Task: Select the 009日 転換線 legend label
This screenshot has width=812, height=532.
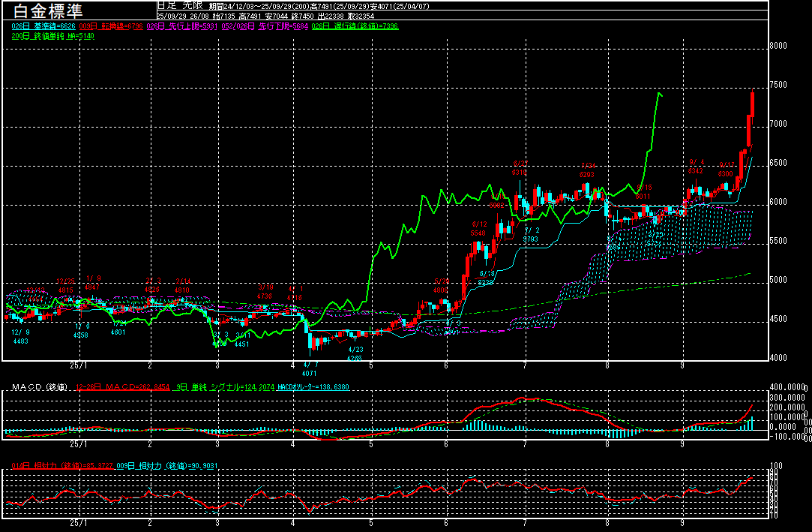Action: click(112, 26)
